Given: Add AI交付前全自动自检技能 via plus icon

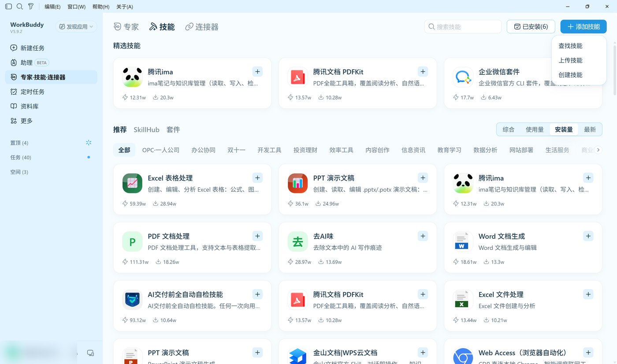Looking at the screenshot, I should pyautogui.click(x=257, y=294).
